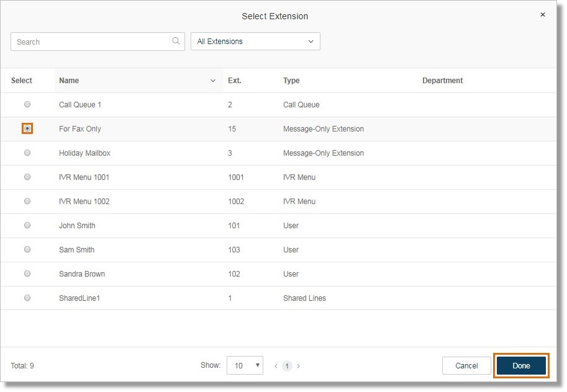Select the Sandra Brown radio button
The width and height of the screenshot is (567, 392).
click(27, 274)
